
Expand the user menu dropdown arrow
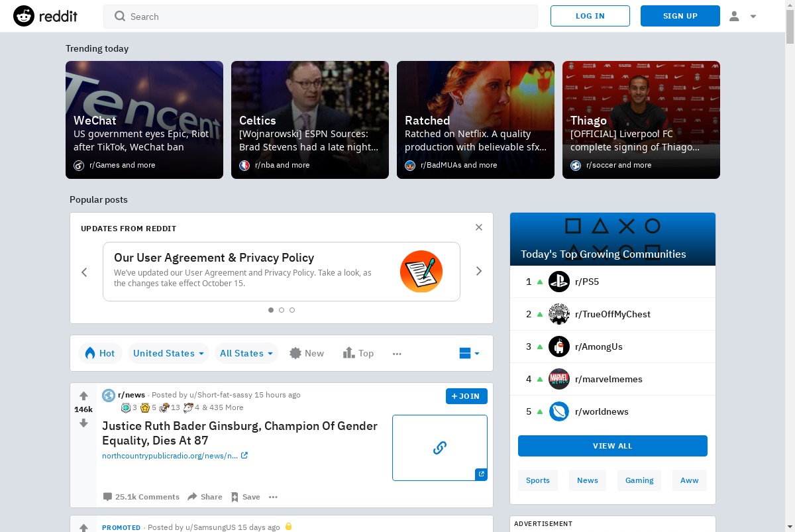pyautogui.click(x=753, y=17)
